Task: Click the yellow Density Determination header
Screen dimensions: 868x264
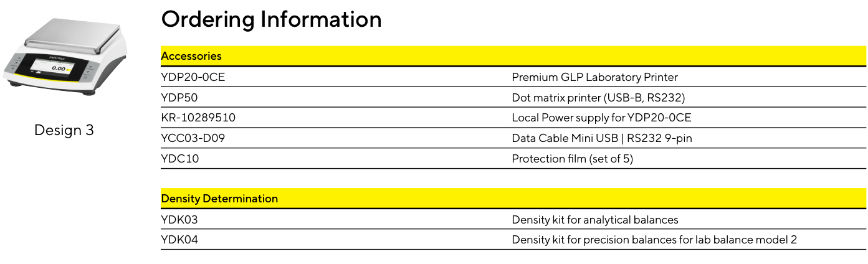Action: (x=513, y=199)
